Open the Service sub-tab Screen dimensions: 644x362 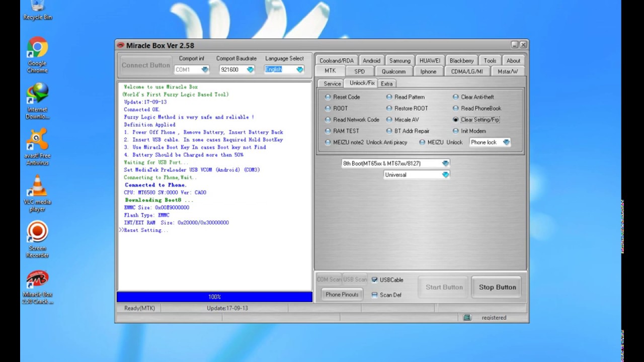pyautogui.click(x=332, y=83)
